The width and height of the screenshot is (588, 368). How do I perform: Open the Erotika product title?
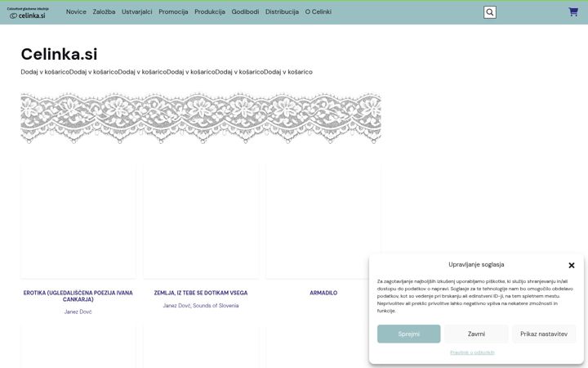pyautogui.click(x=78, y=296)
